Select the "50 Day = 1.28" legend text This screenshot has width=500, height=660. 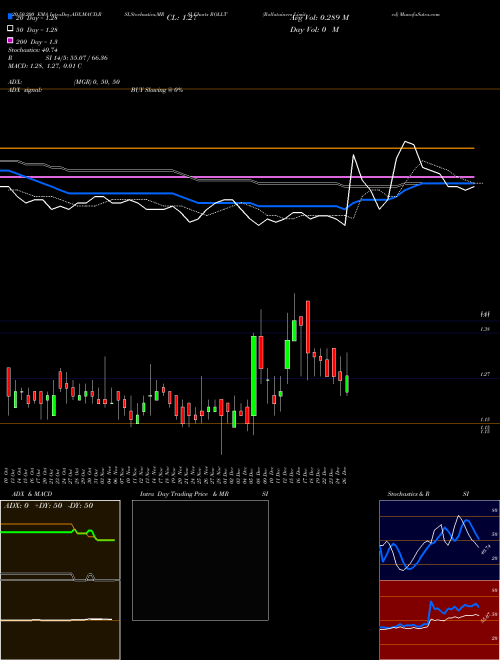(x=37, y=30)
